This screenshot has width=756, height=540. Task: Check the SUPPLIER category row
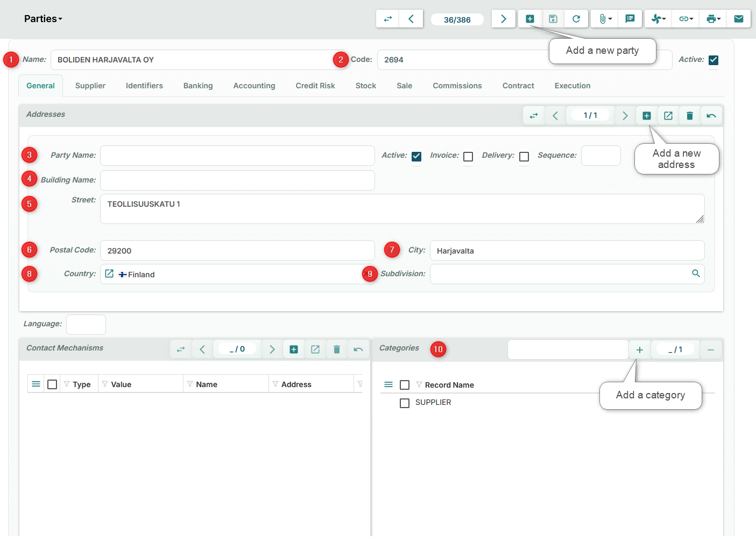click(405, 403)
